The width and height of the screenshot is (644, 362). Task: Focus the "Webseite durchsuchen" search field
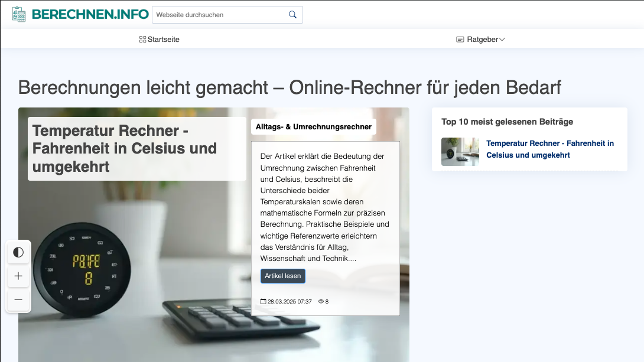coord(219,15)
